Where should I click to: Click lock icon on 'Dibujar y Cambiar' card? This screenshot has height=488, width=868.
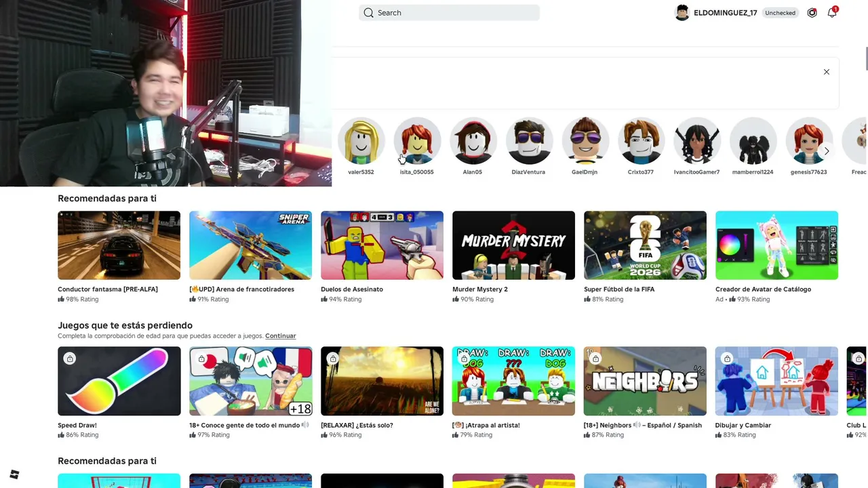(728, 359)
